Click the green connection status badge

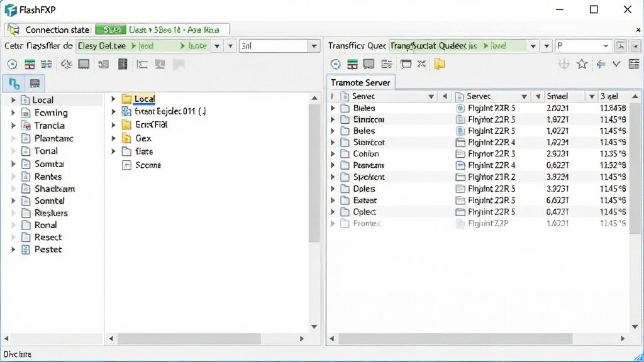(x=111, y=30)
